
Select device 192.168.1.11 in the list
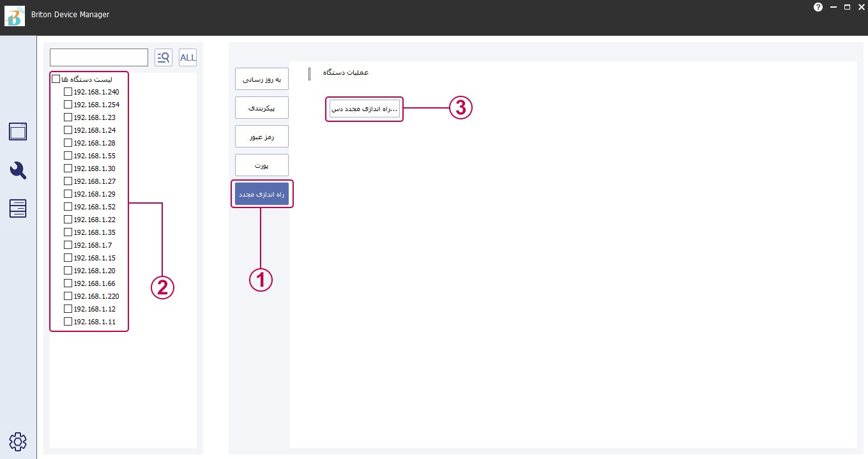point(94,322)
